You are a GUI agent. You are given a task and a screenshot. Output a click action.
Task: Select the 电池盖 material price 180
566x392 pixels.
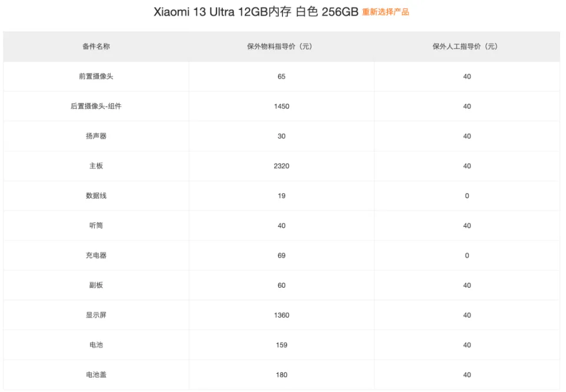pyautogui.click(x=281, y=375)
